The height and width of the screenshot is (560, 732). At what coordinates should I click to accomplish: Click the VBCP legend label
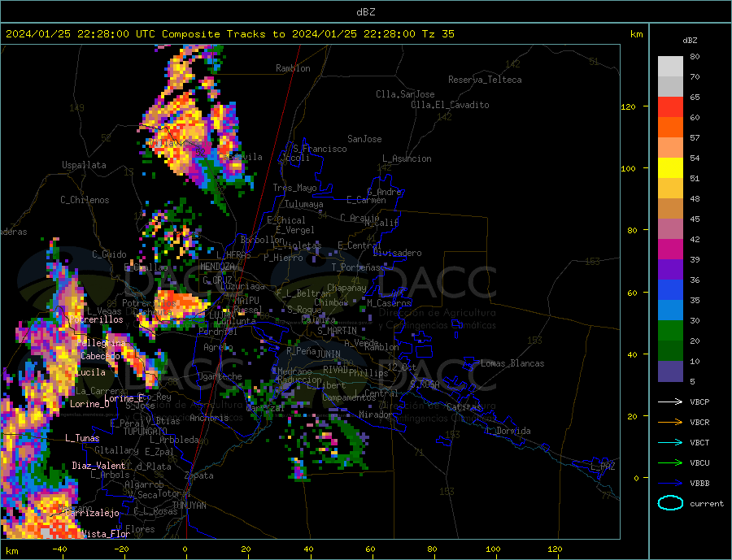pos(699,402)
